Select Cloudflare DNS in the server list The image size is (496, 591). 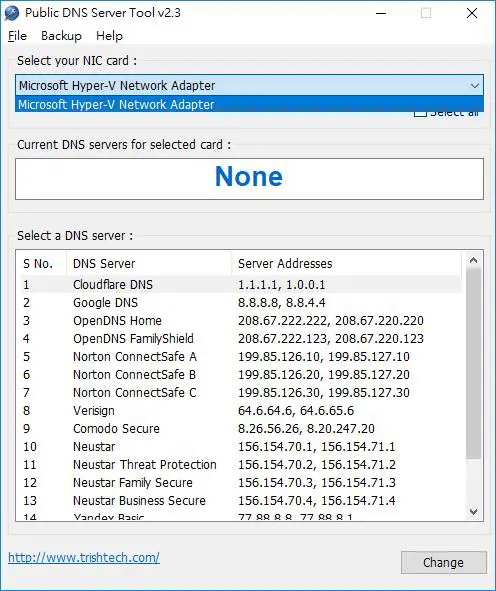(x=240, y=285)
